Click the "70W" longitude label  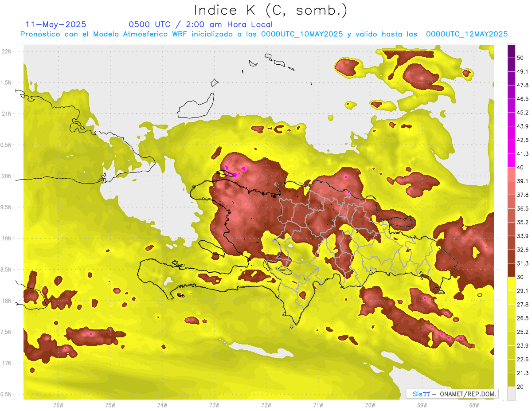pos(370,405)
